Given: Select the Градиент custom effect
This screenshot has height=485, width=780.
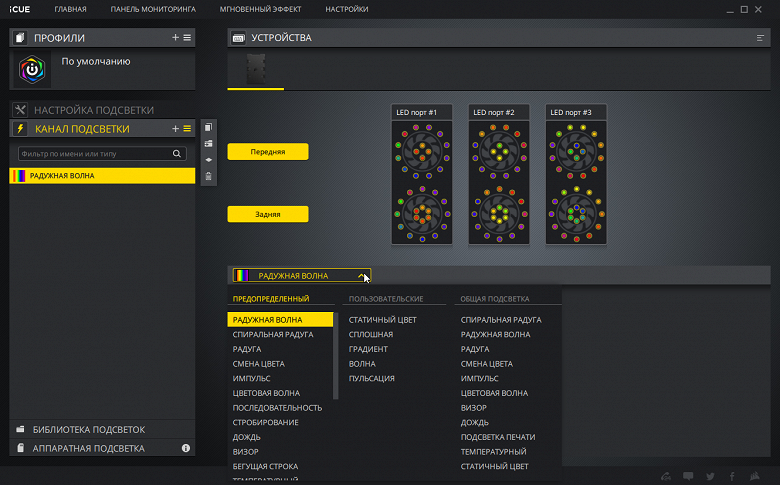Looking at the screenshot, I should tap(367, 349).
